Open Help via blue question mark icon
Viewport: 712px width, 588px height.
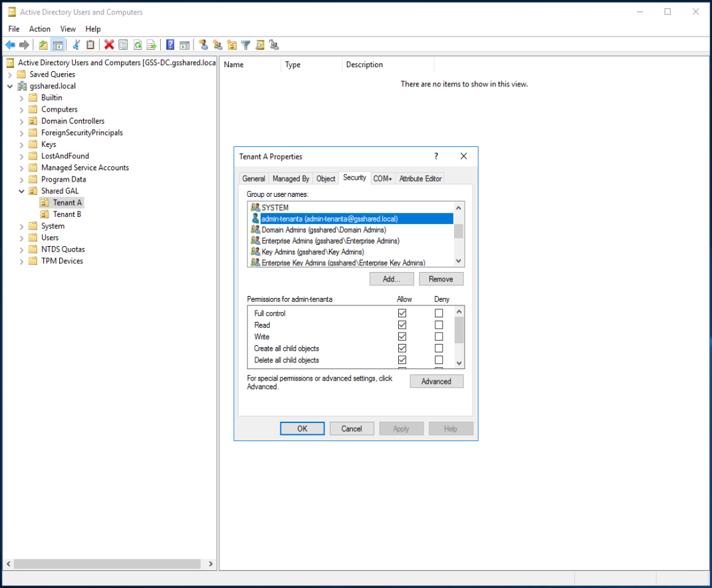170,45
